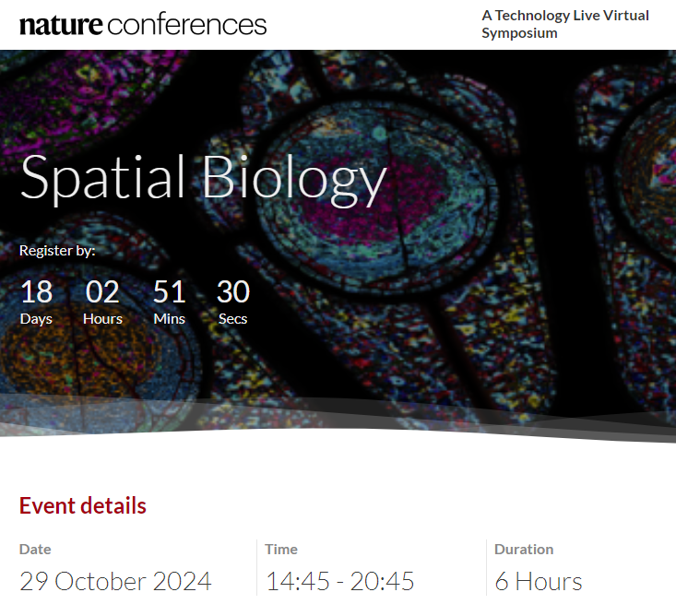Click the 'Hours' countdown label
Viewport: 676px width, 616px height.
click(102, 319)
